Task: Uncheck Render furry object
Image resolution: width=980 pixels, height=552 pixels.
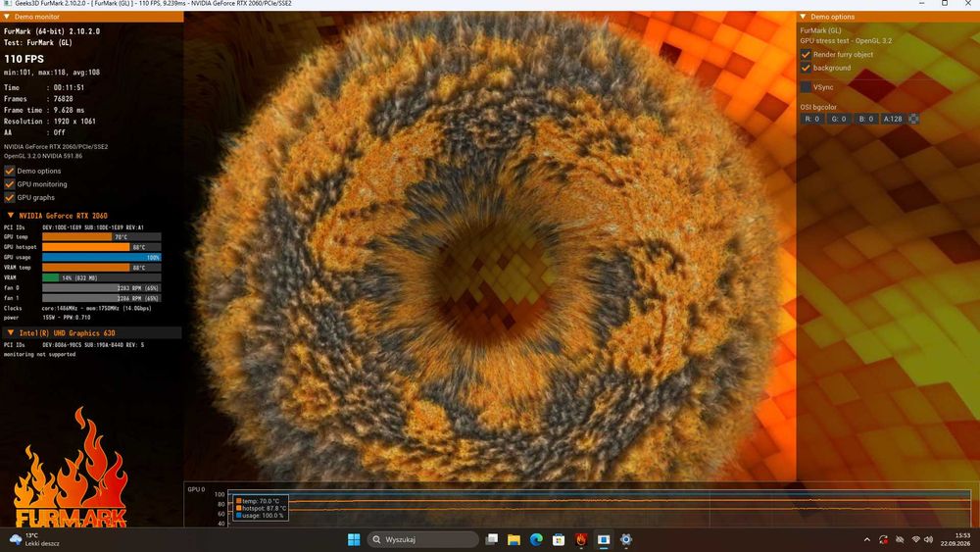Action: [x=806, y=54]
